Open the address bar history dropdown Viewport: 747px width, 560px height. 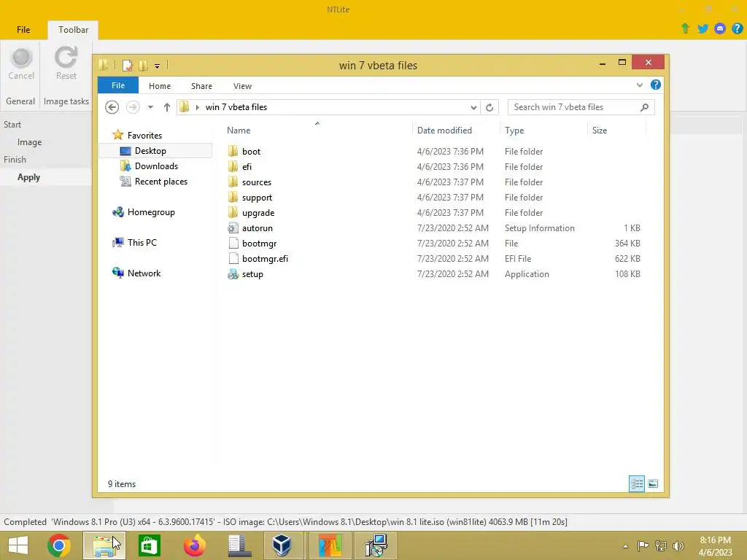(x=473, y=107)
